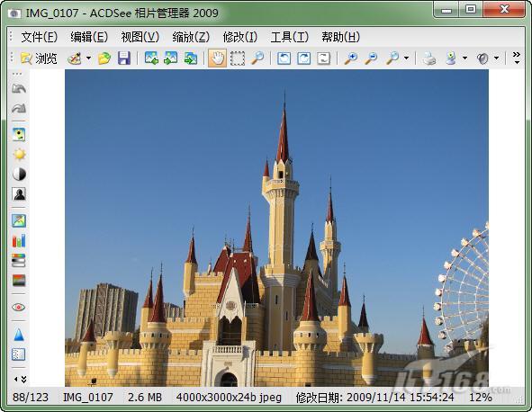Click the rotate/flip both arrows icon

point(324,58)
